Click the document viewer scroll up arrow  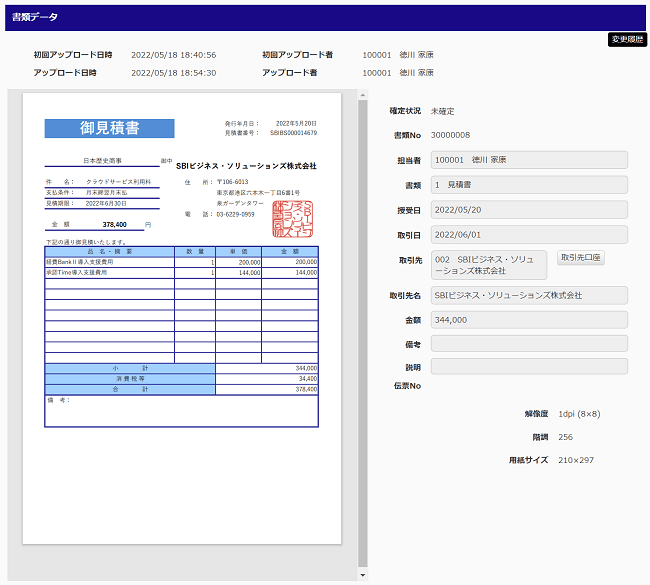(363, 95)
